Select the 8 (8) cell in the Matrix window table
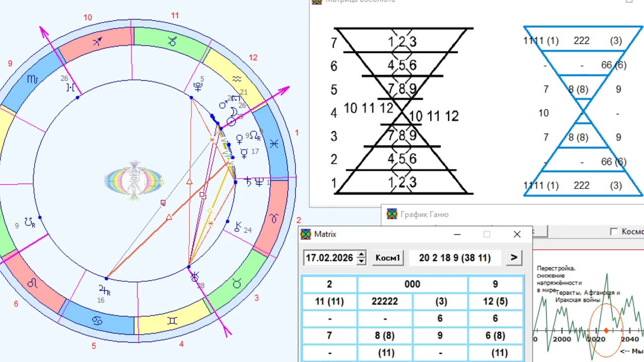644x362 pixels. pos(385,335)
